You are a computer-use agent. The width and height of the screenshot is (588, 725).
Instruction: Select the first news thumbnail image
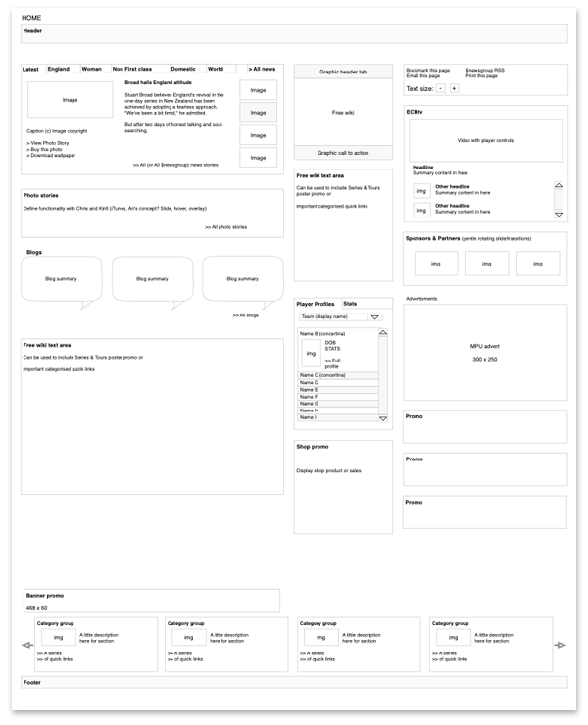[x=258, y=90]
